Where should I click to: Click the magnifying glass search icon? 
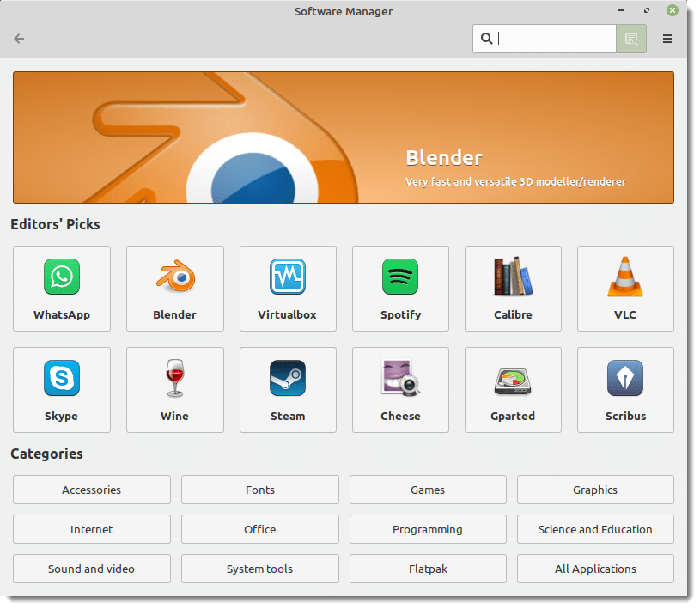487,40
